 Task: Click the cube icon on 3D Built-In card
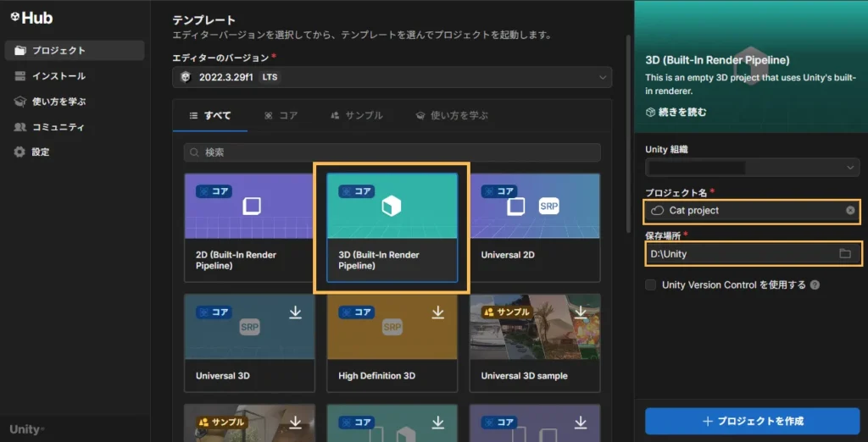pyautogui.click(x=392, y=207)
